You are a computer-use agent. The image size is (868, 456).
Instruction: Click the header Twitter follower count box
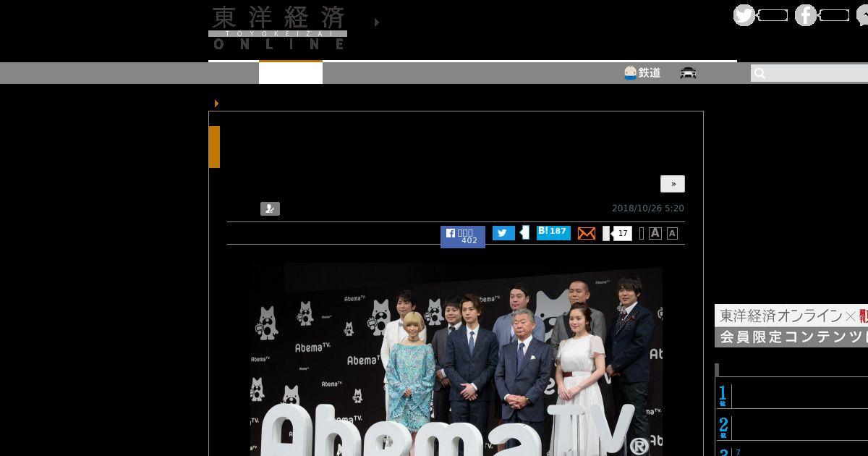(773, 15)
